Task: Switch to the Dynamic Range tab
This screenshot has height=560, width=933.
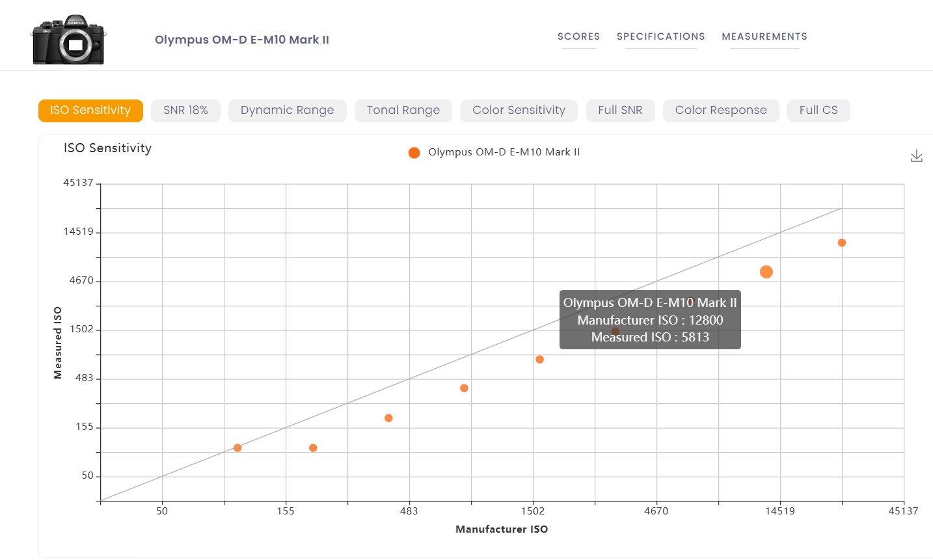Action: pos(287,111)
